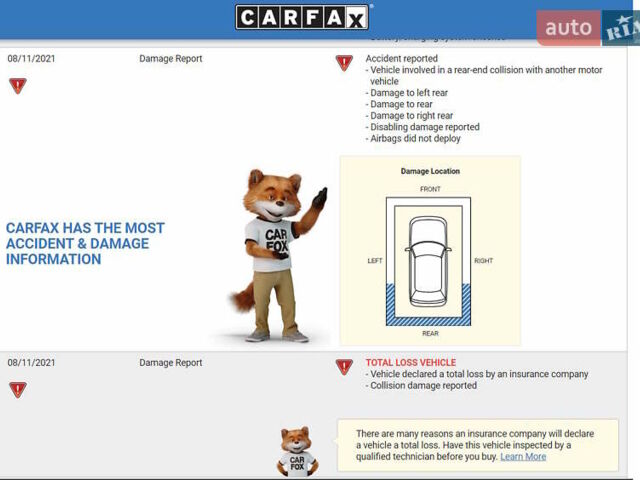Click the red warning icon under the first 08/11/2021 date

18,86
